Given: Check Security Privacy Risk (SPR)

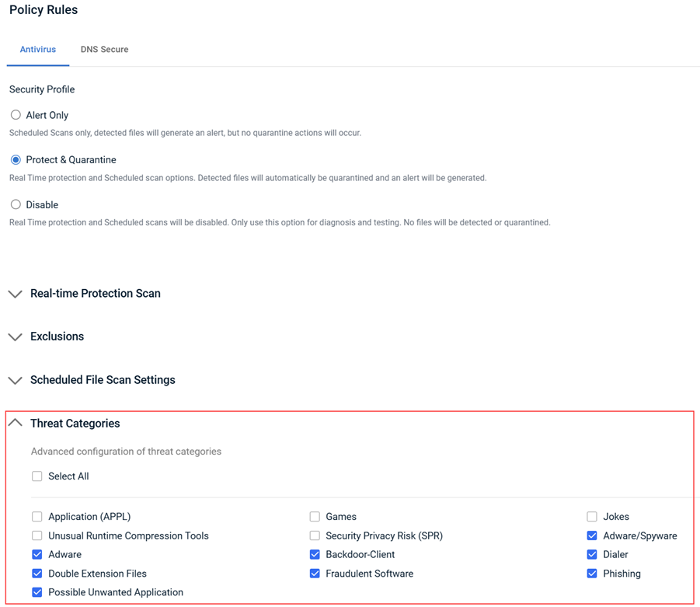Looking at the screenshot, I should coord(315,536).
